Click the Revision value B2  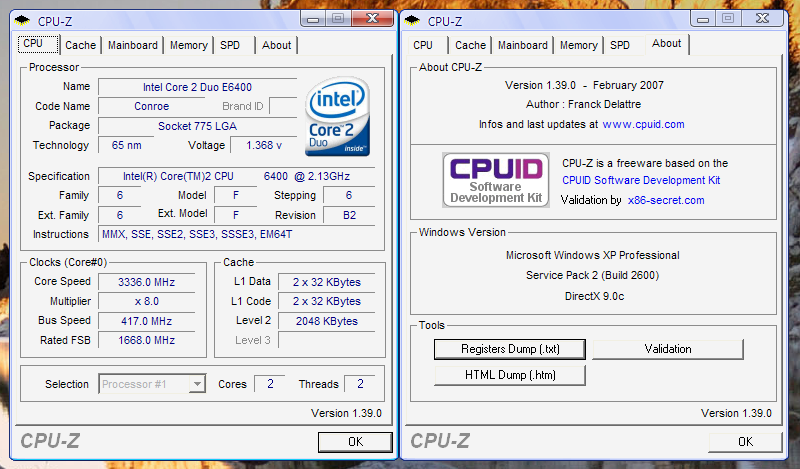(x=349, y=215)
